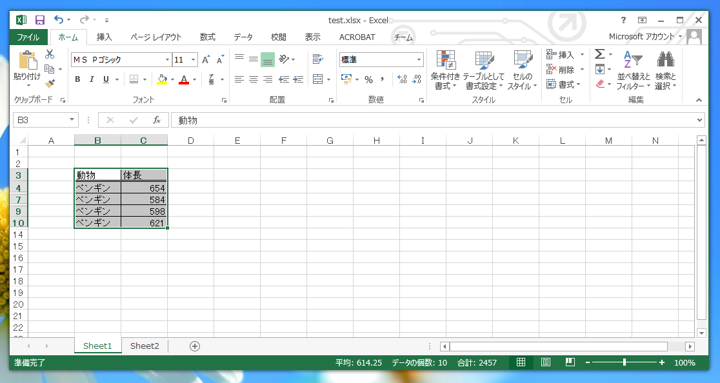Open the ファイル tab
Viewport: 720px width, 383px height.
point(28,37)
